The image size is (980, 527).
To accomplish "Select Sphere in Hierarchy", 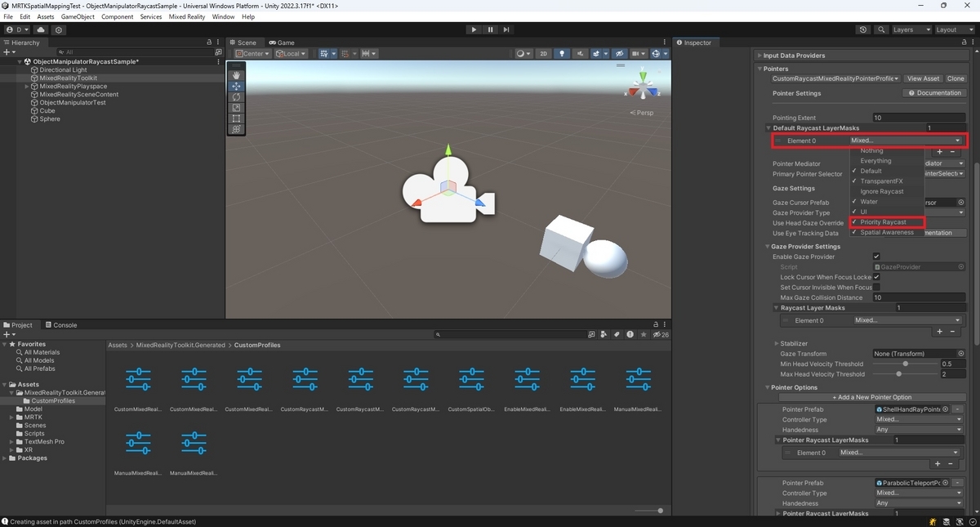I will pyautogui.click(x=49, y=119).
